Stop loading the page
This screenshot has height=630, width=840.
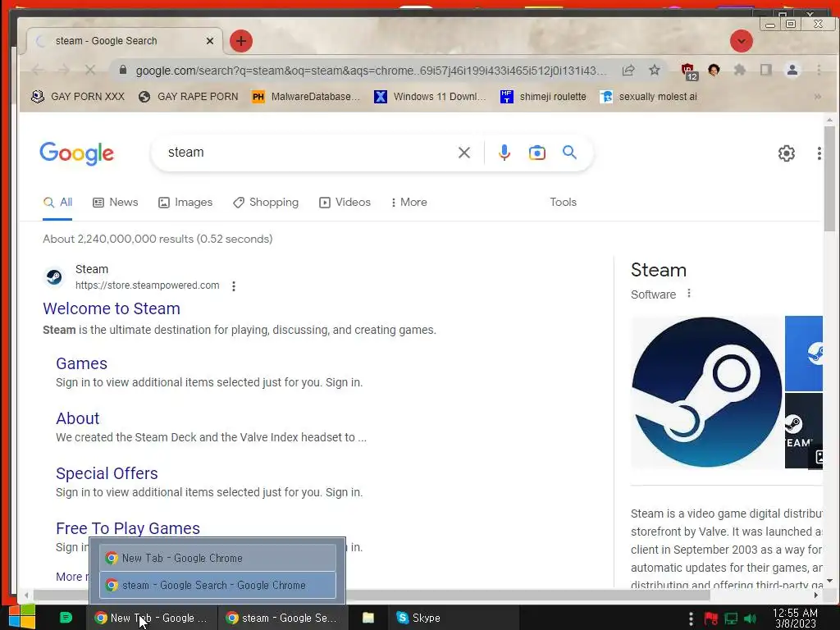[x=90, y=71]
